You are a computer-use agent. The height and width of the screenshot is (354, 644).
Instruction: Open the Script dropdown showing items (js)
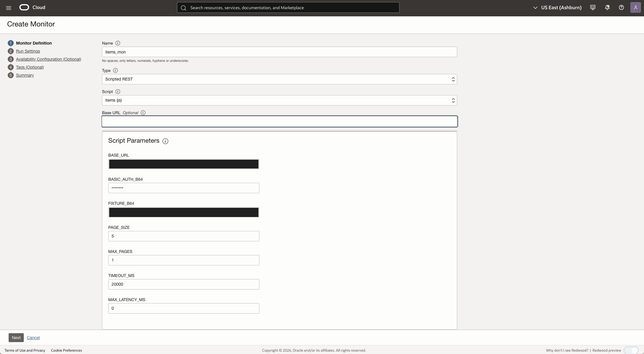point(279,100)
